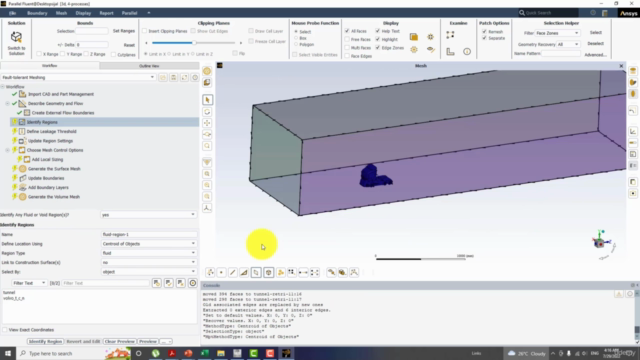The image size is (640, 360).
Task: Select tunnel in the object list
Action: [x=9, y=293]
